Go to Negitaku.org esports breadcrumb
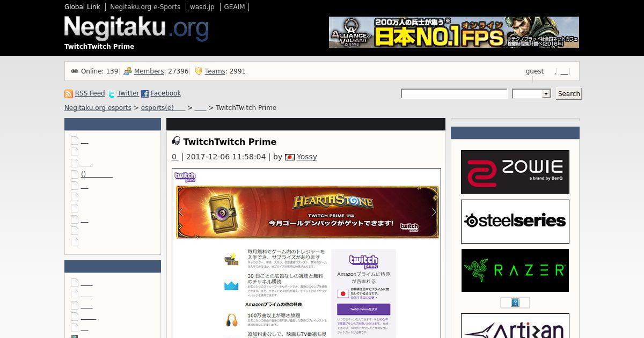 (98, 108)
